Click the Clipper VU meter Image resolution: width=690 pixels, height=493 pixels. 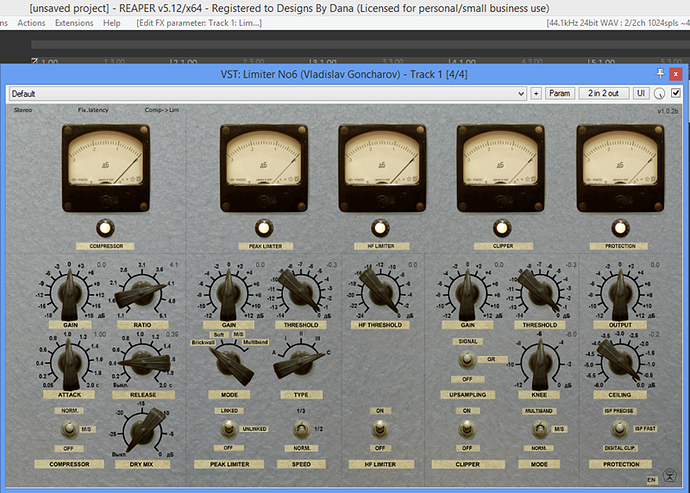(501, 168)
